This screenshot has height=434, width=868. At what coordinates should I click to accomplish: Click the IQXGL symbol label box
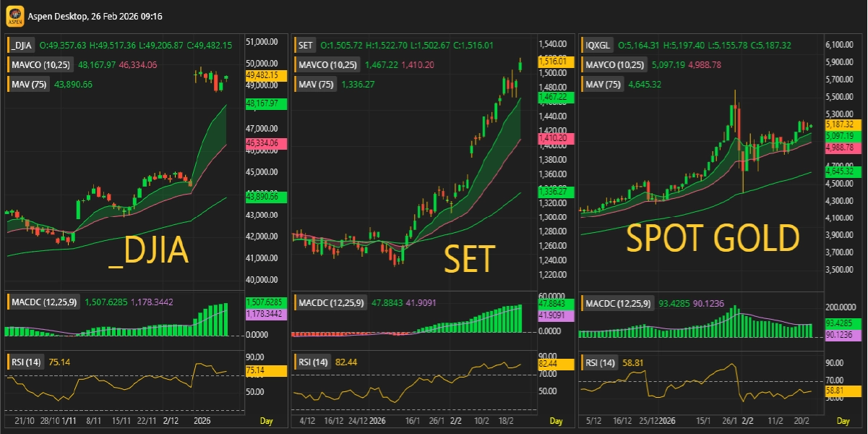pos(598,46)
